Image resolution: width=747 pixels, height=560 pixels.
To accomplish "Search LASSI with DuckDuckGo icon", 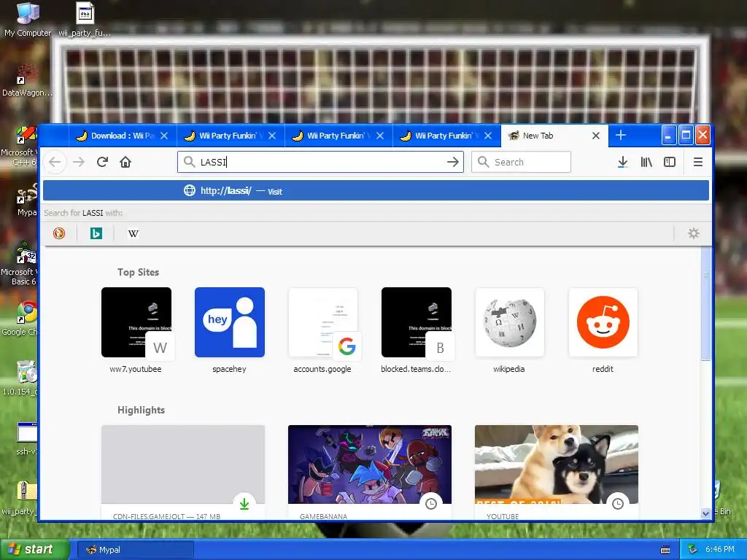I will pos(59,233).
